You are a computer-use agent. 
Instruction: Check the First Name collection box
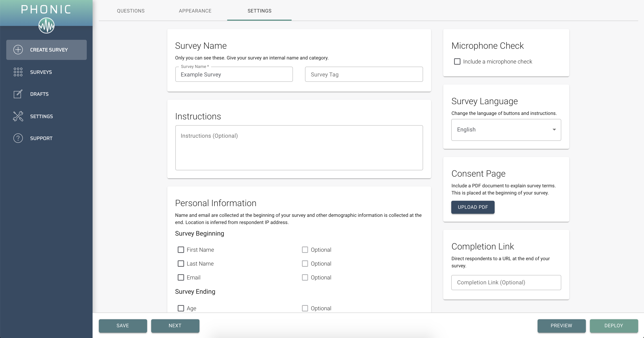[x=181, y=249]
